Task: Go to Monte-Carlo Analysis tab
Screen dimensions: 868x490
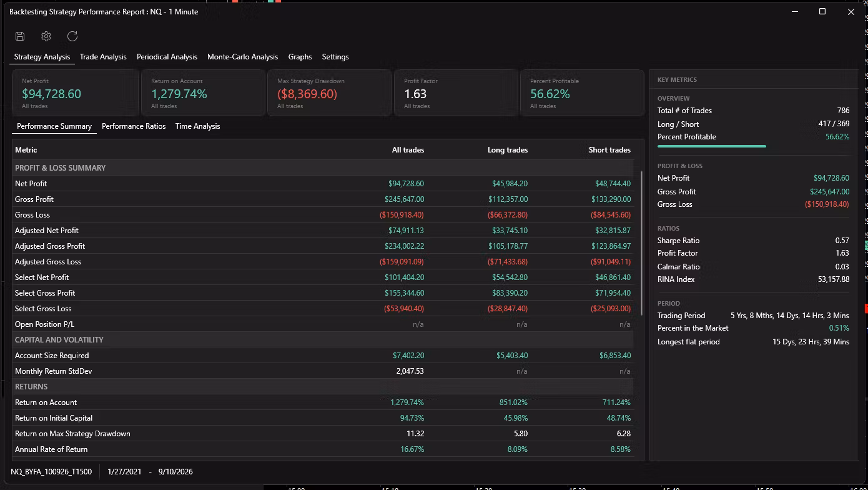Action: click(x=242, y=57)
